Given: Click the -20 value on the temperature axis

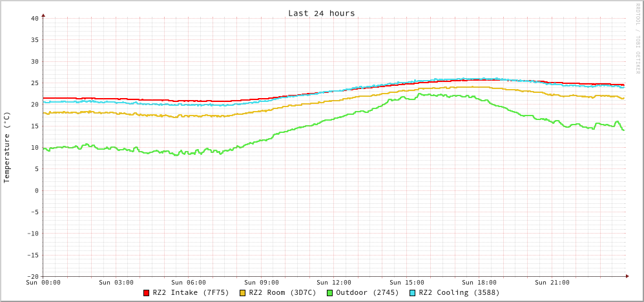Looking at the screenshot, I should pyautogui.click(x=32, y=276).
